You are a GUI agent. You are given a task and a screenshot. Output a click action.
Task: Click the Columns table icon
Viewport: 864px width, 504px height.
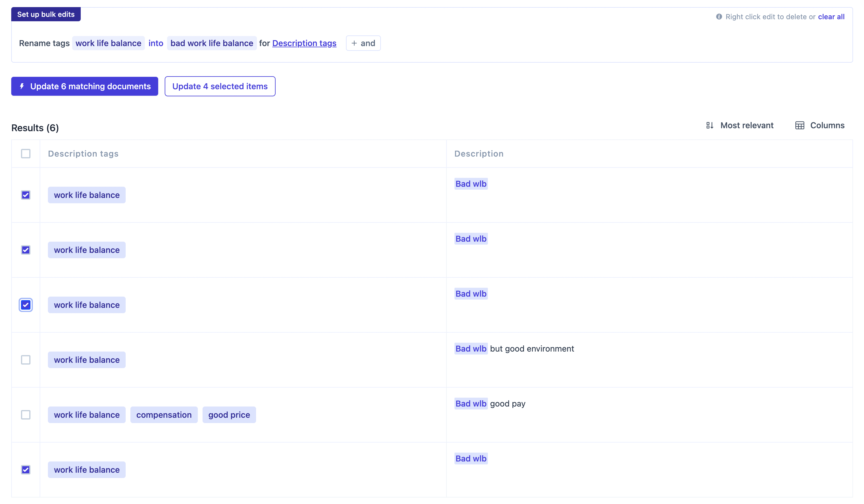click(800, 125)
